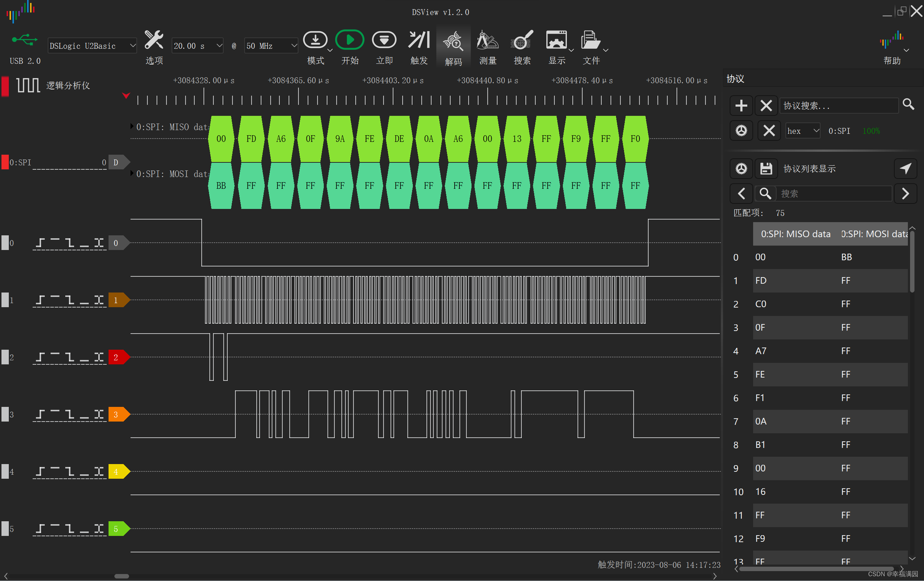Open the DSLogic U2Basic device dropdown
The width and height of the screenshot is (924, 581).
click(92, 46)
